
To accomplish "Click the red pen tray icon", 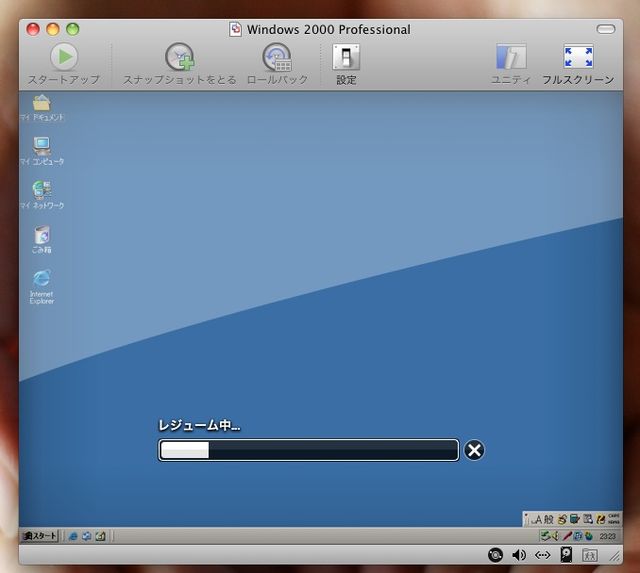I will pos(567,536).
